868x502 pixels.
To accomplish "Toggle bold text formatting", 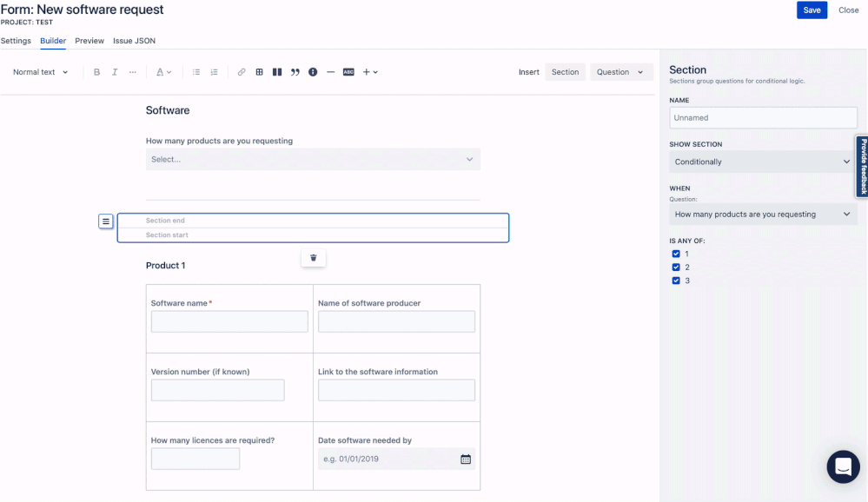I will [96, 72].
